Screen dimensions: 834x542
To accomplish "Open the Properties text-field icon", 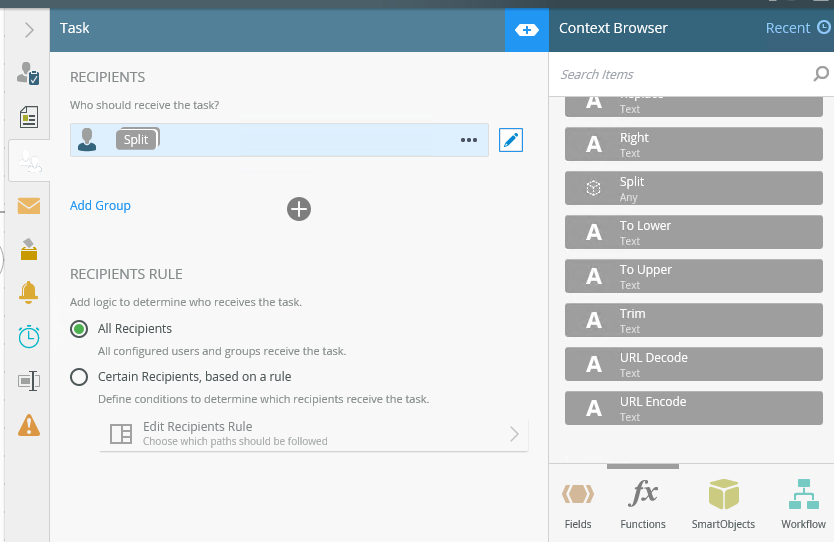I will 29,381.
